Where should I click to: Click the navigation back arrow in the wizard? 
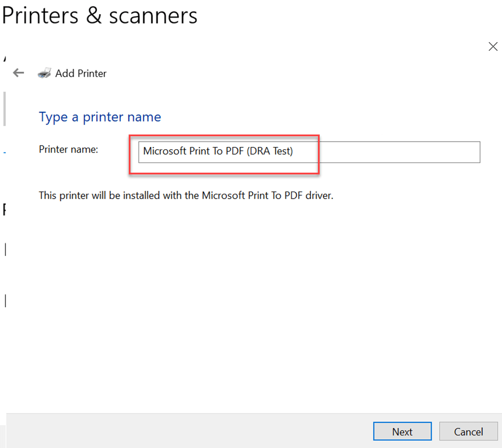pyautogui.click(x=18, y=72)
